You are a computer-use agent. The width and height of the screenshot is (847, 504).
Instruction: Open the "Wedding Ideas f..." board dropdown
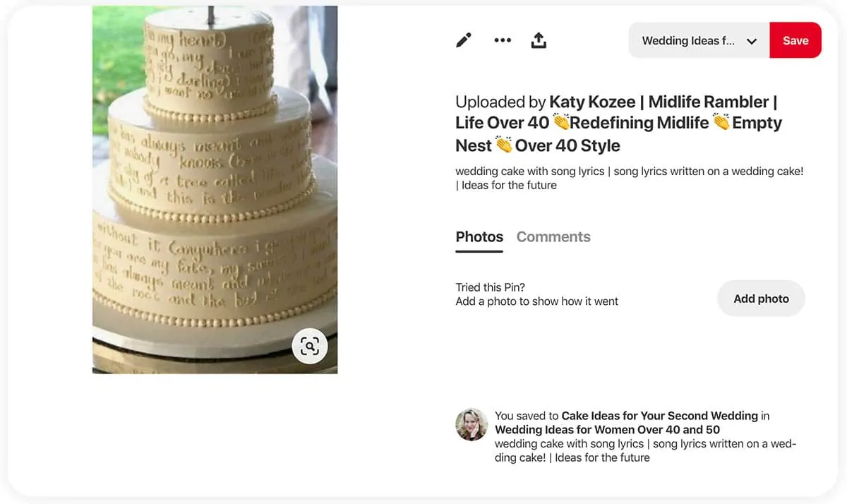(x=688, y=41)
